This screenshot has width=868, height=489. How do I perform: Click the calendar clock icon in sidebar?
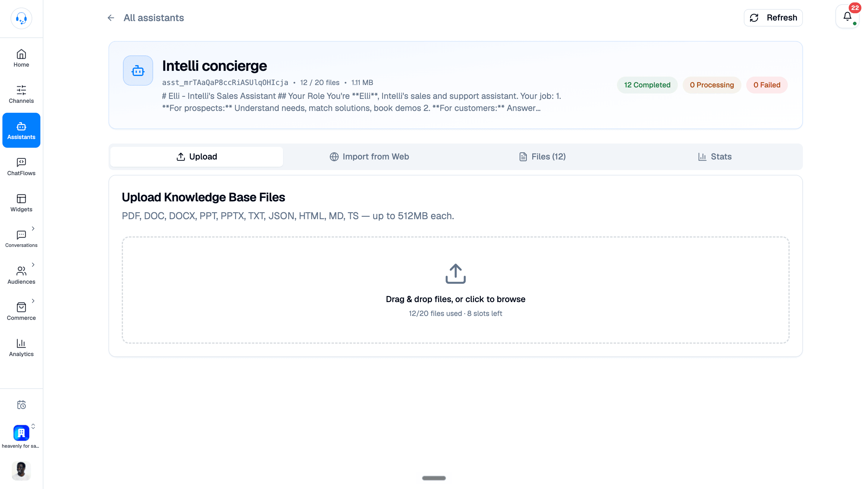pos(21,404)
